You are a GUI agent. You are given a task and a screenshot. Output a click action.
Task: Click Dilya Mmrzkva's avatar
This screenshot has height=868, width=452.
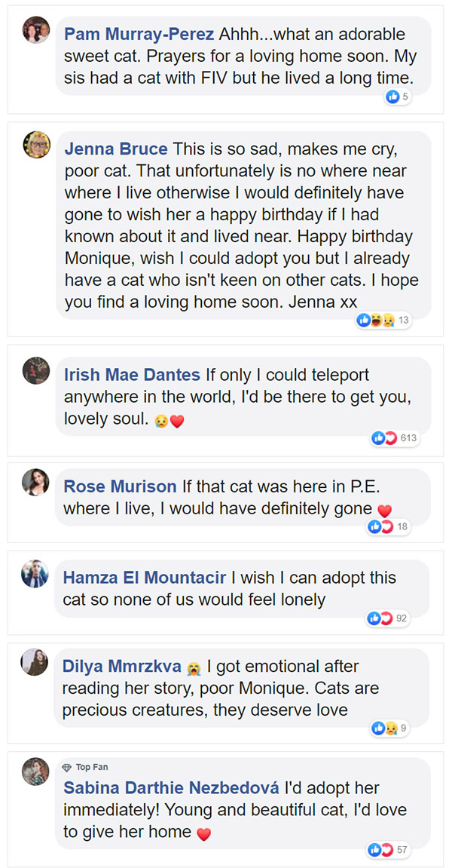coord(36,661)
